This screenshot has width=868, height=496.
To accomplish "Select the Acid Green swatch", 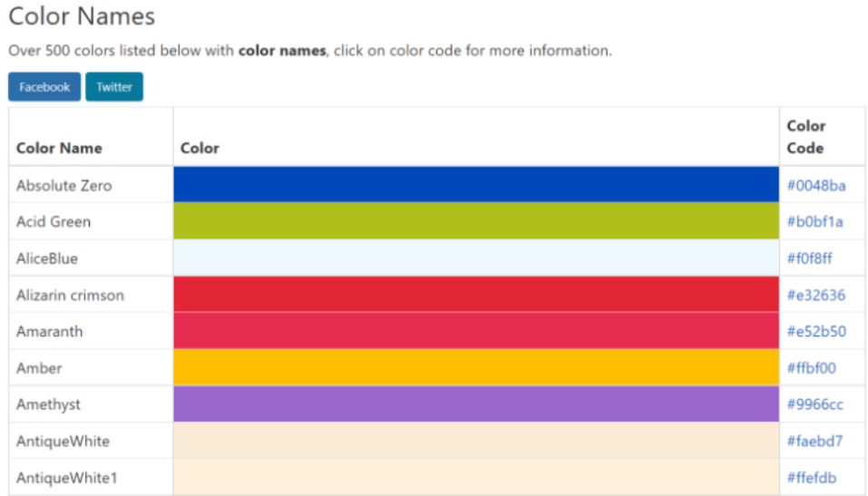I will [476, 221].
